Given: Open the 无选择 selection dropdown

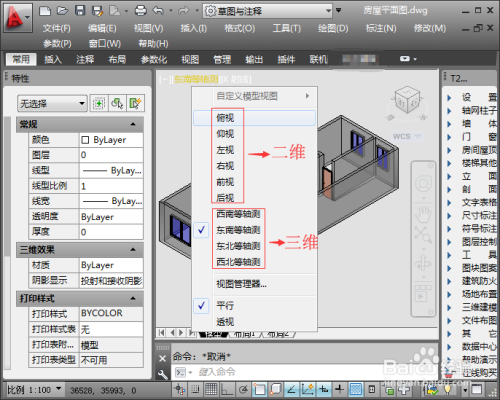Looking at the screenshot, I should coord(52,103).
